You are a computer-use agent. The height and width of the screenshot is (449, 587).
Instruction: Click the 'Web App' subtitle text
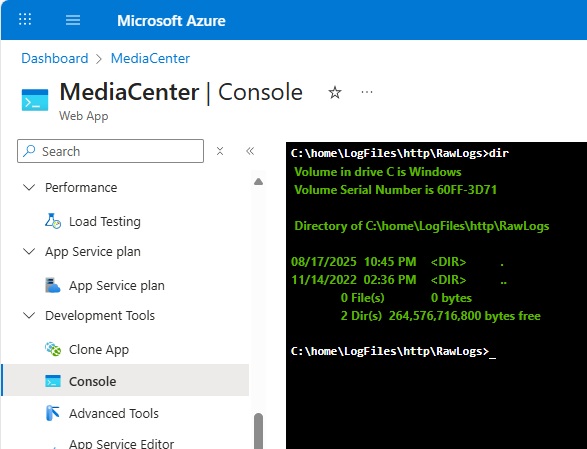point(84,116)
